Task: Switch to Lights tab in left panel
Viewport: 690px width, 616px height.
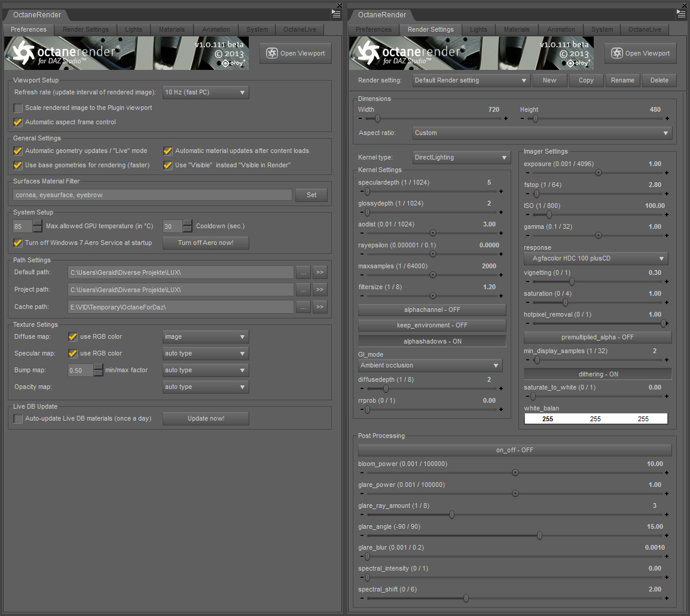Action: [133, 29]
